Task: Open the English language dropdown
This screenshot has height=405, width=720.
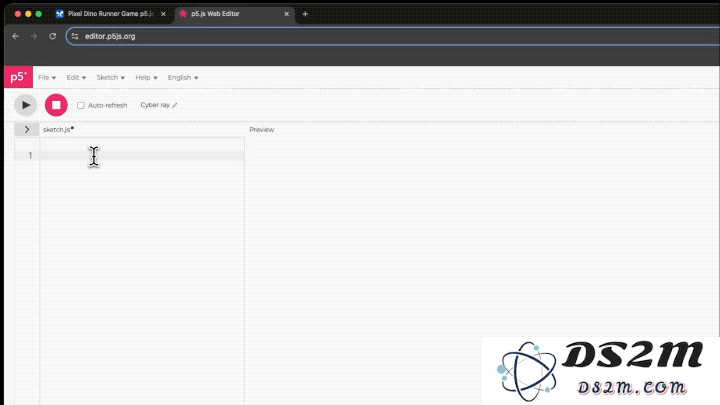Action: [183, 78]
